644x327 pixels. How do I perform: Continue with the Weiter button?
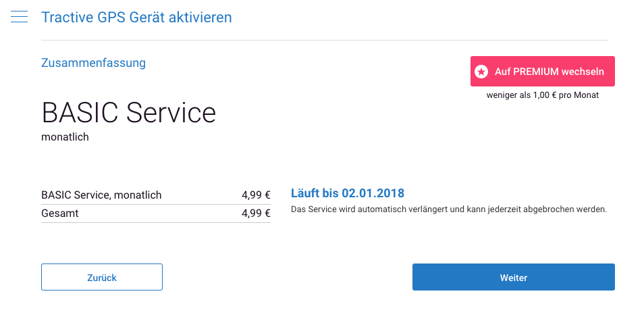(514, 277)
